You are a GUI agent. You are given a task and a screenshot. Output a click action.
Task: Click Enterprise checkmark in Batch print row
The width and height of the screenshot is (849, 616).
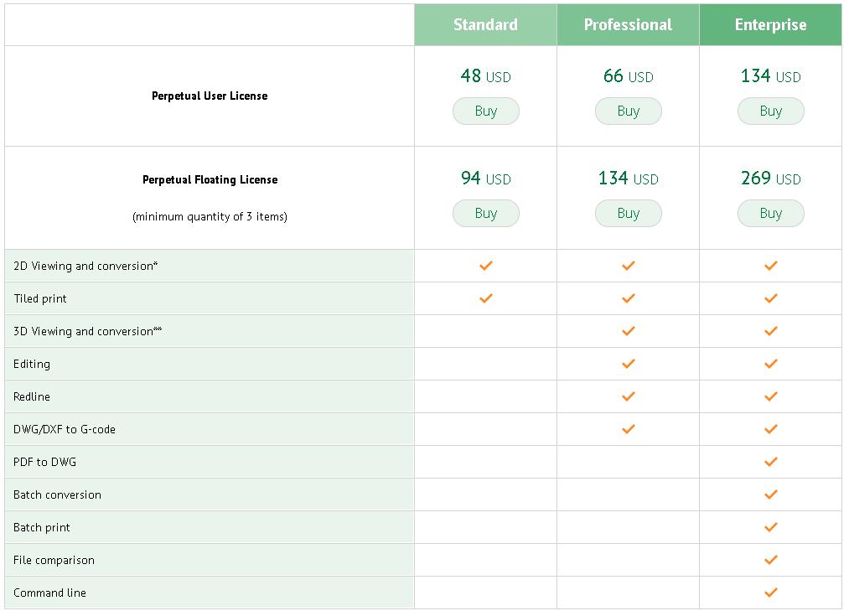click(x=771, y=527)
